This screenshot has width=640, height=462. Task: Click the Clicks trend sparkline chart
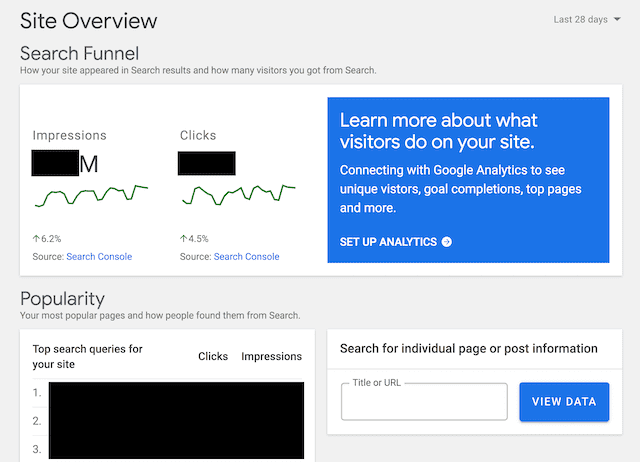click(238, 195)
